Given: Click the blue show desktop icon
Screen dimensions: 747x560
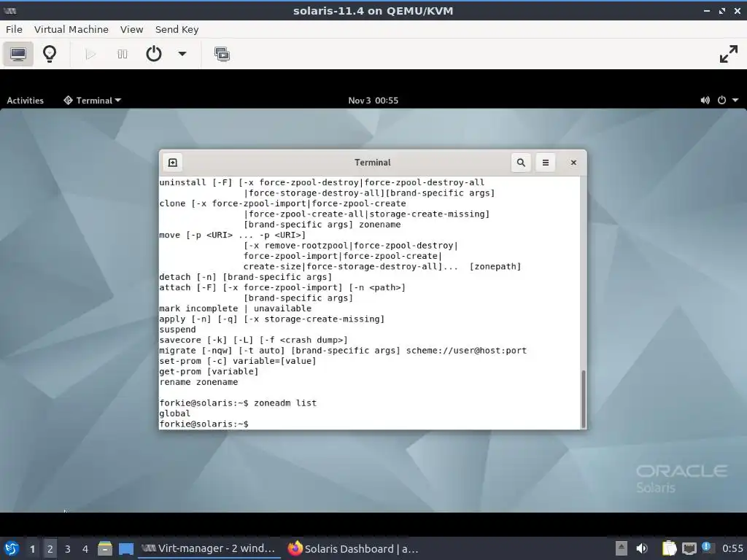Looking at the screenshot, I should coord(125,548).
